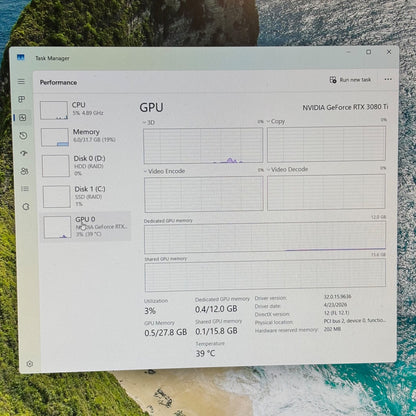This screenshot has width=416, height=416.
Task: Click the Performance page heading
Action: [58, 82]
